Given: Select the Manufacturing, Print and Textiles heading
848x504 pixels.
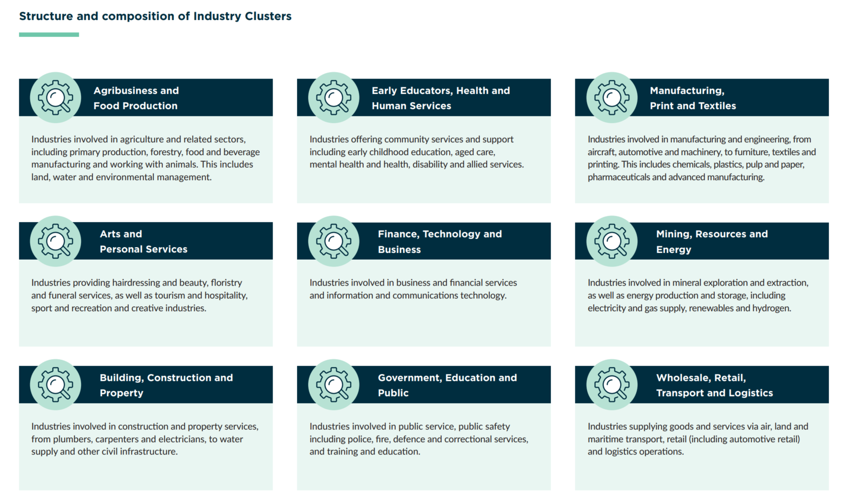Looking at the screenshot, I should [692, 98].
